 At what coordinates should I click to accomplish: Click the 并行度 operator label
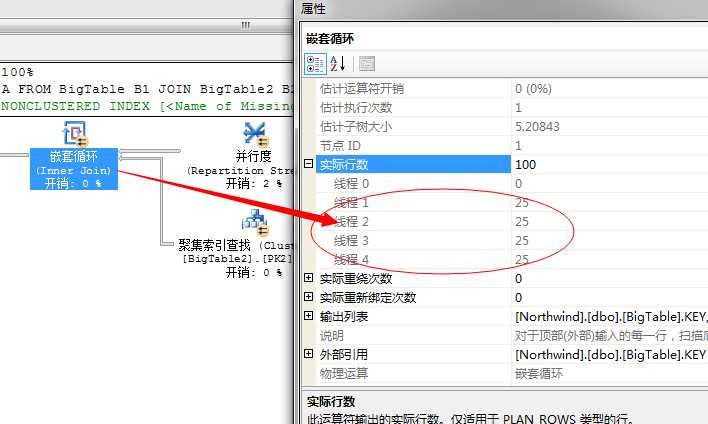[254, 156]
